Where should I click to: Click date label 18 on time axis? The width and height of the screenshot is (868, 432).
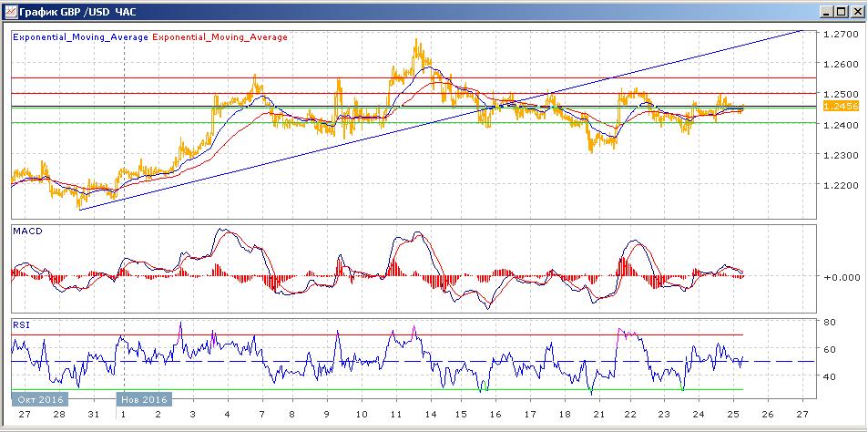click(564, 415)
